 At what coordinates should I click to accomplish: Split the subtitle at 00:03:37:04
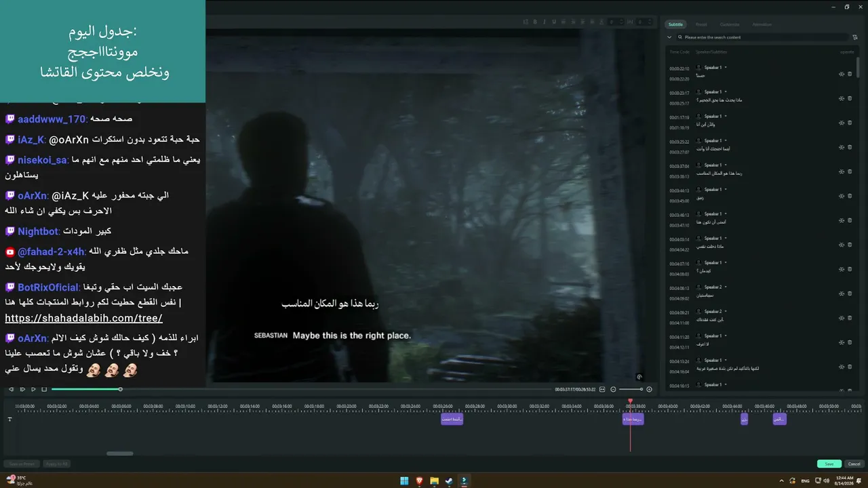pyautogui.click(x=842, y=171)
